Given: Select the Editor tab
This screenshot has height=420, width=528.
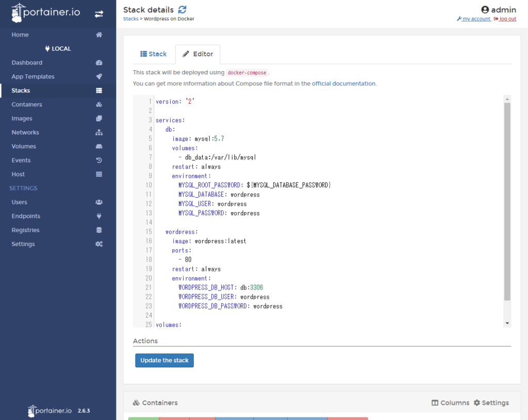Looking at the screenshot, I should click(197, 54).
